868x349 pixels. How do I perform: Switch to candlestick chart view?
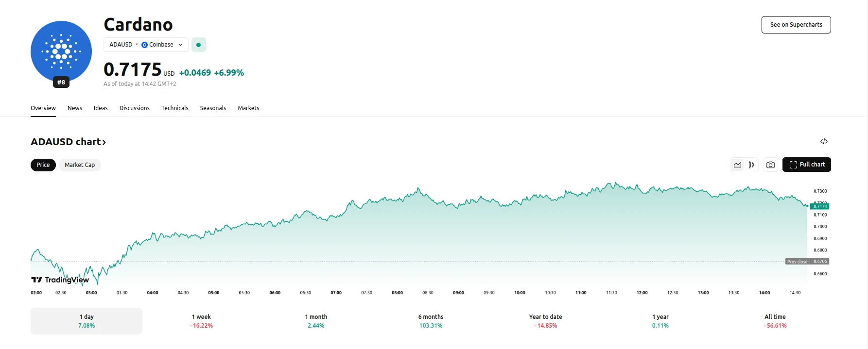pos(751,165)
